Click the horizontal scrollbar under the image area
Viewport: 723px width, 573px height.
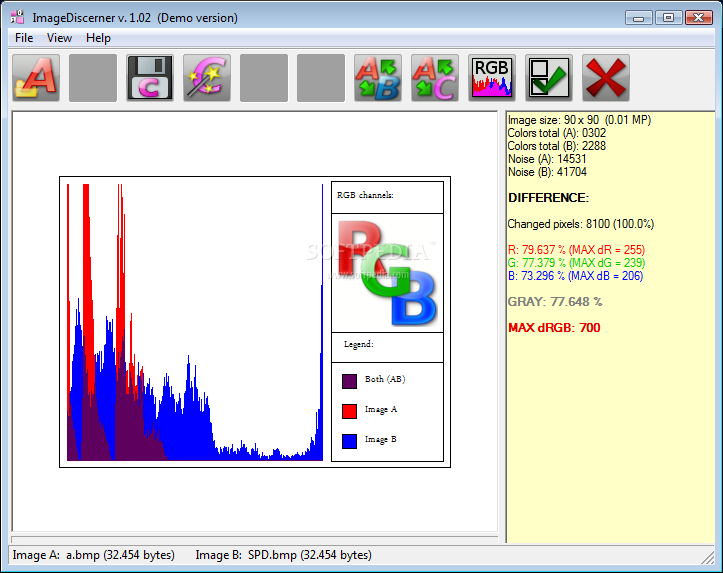(x=255, y=539)
